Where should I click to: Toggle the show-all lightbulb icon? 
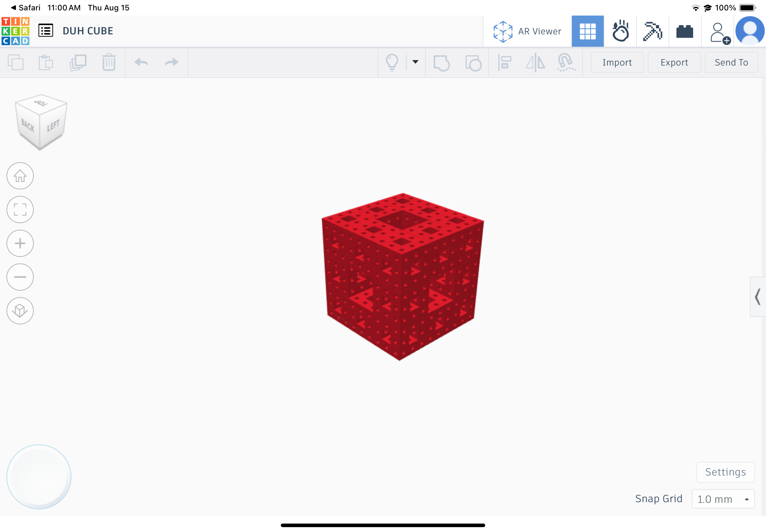pos(392,62)
